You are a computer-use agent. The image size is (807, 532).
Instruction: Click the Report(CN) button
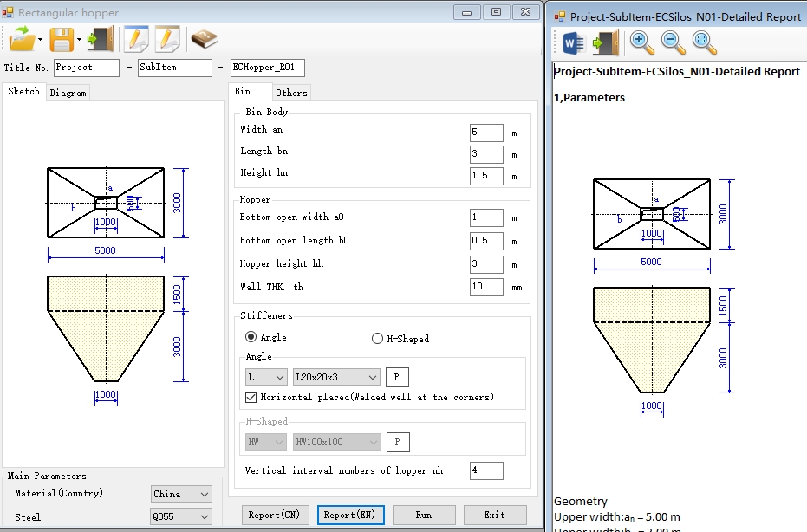(x=274, y=515)
